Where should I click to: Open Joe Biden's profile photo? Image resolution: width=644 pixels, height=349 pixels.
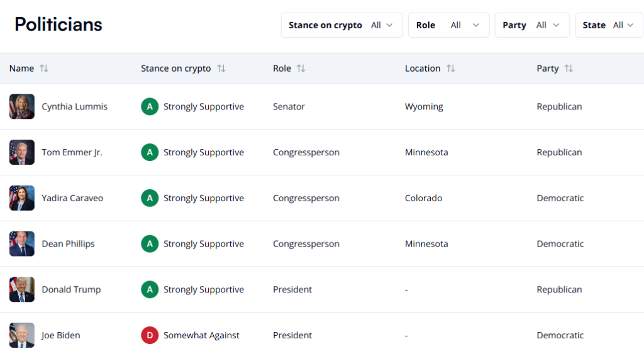[x=22, y=335]
